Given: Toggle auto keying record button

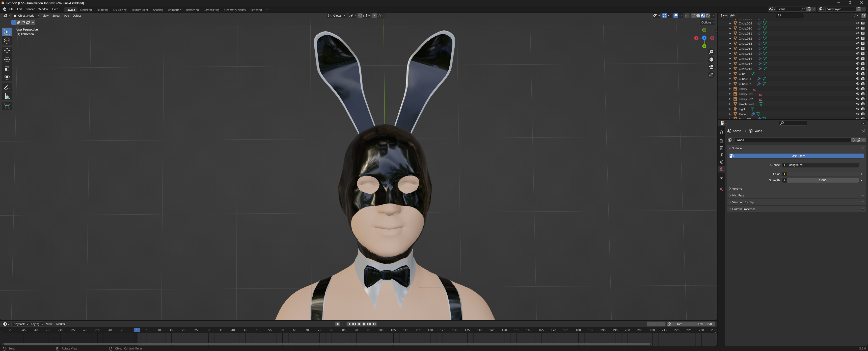Looking at the screenshot, I should 337,324.
